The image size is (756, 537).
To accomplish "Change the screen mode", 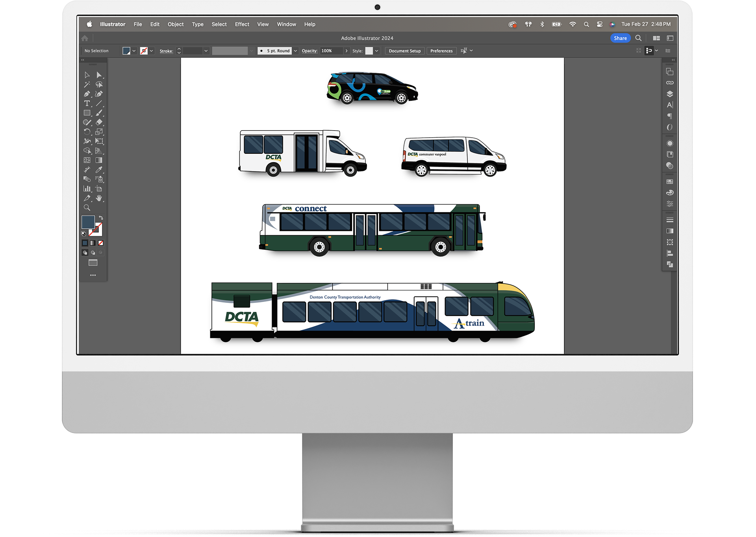I will pos(93,263).
